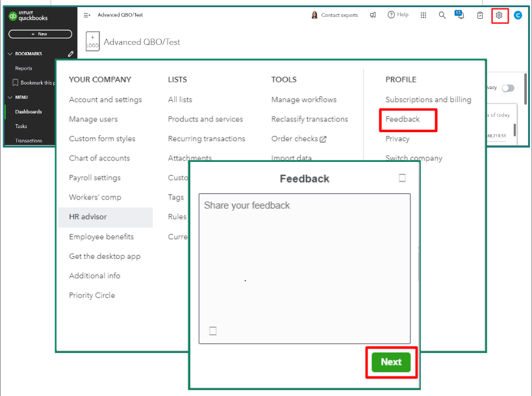532x396 pixels.
Task: Open the New button in the sidebar
Action: coord(40,34)
